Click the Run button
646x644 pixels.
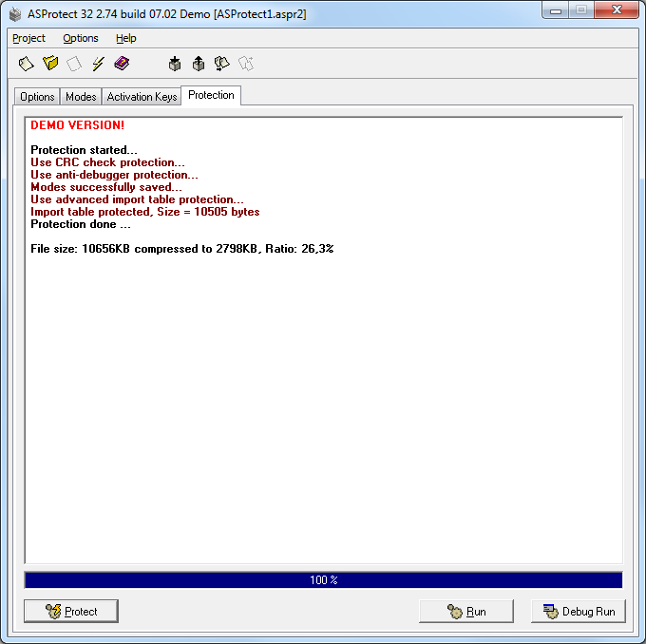tap(466, 611)
